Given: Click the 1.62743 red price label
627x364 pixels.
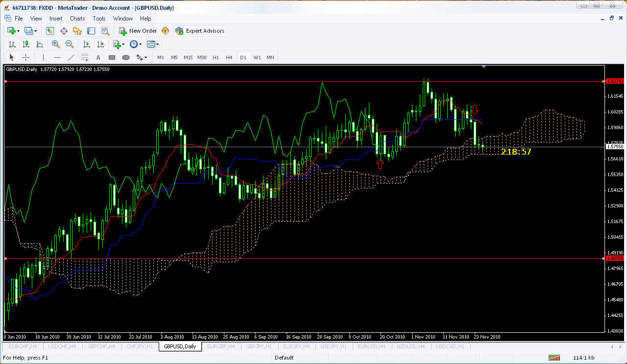Looking at the screenshot, I should [x=615, y=81].
